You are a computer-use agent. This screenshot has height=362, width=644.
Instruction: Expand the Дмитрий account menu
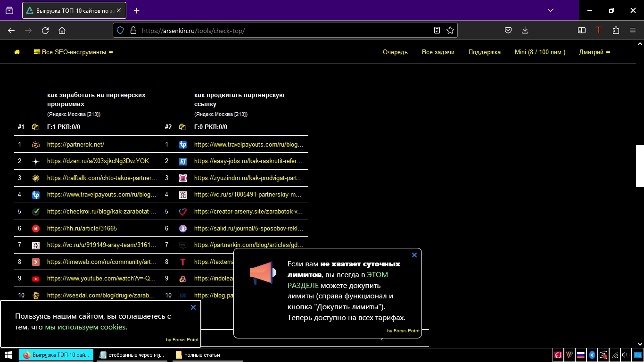pyautogui.click(x=594, y=52)
